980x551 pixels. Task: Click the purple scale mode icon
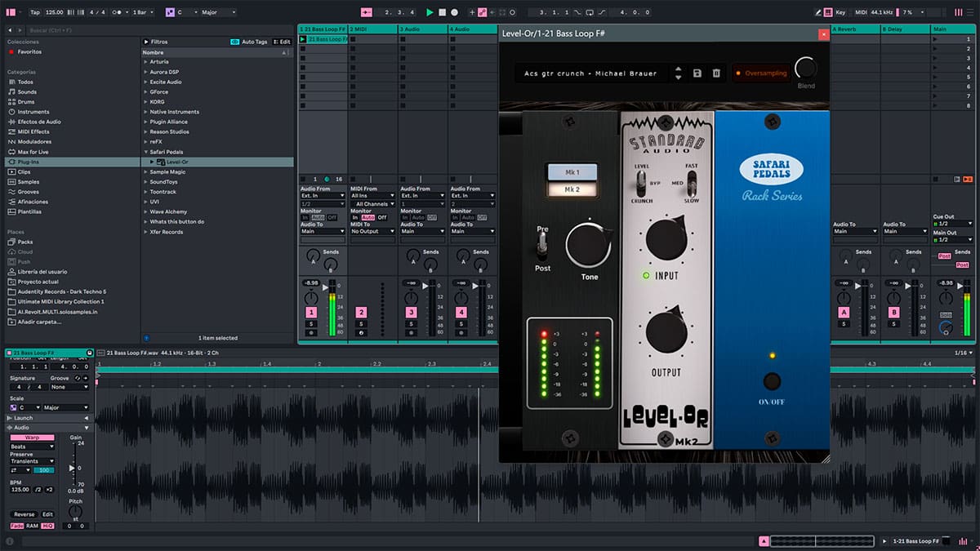click(170, 12)
